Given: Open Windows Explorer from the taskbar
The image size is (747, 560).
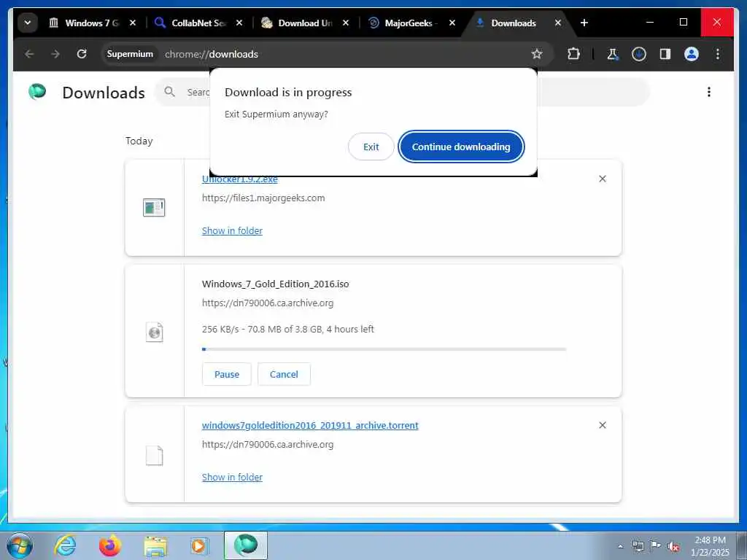Looking at the screenshot, I should tap(155, 545).
